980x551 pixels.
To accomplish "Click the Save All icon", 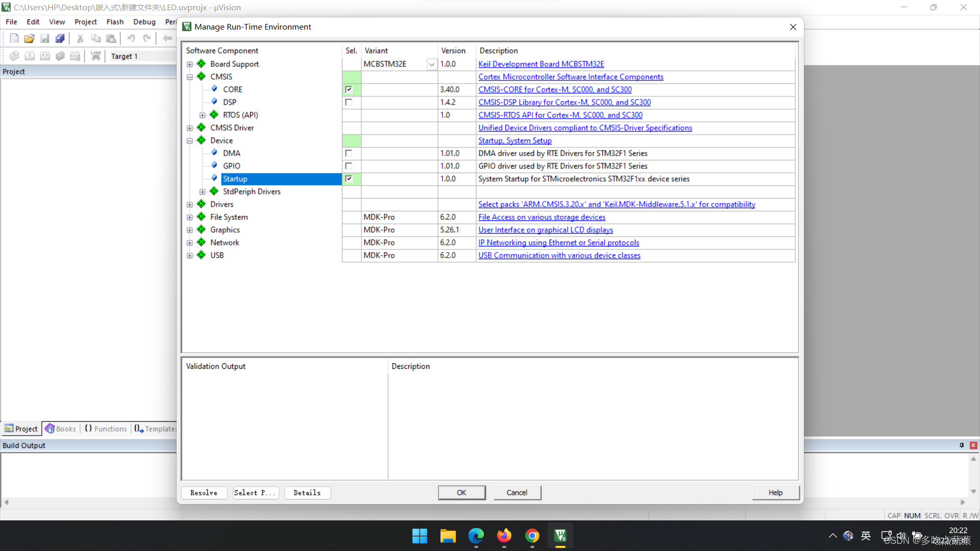I will (60, 38).
